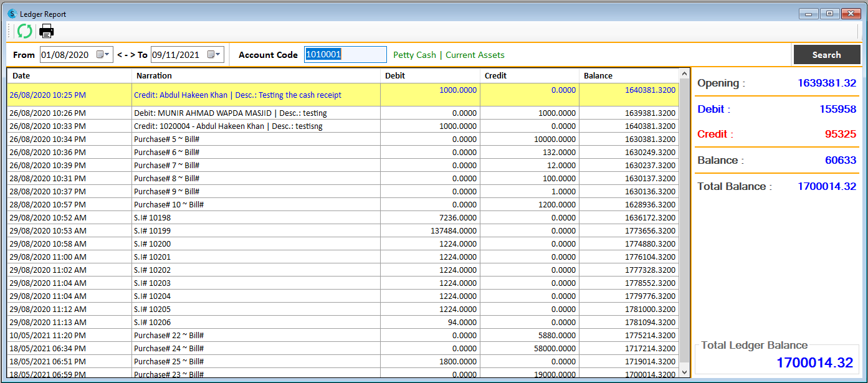Select the highlighted row 26/08/2020 10:25 PM
The height and width of the screenshot is (383, 868).
point(343,95)
